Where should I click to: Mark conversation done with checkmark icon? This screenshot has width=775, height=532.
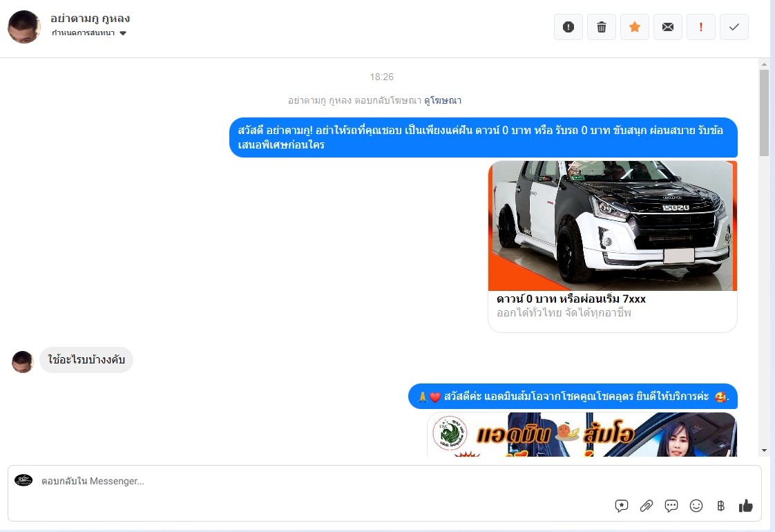click(x=734, y=27)
